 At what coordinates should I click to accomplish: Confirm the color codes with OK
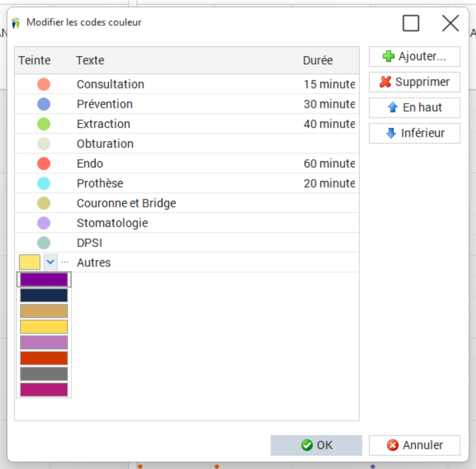[x=316, y=445]
